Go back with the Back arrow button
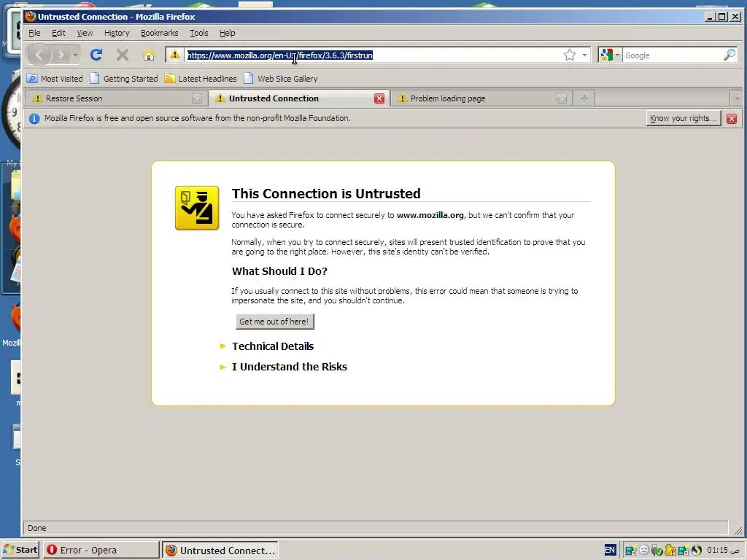The width and height of the screenshot is (747, 560). (x=39, y=55)
